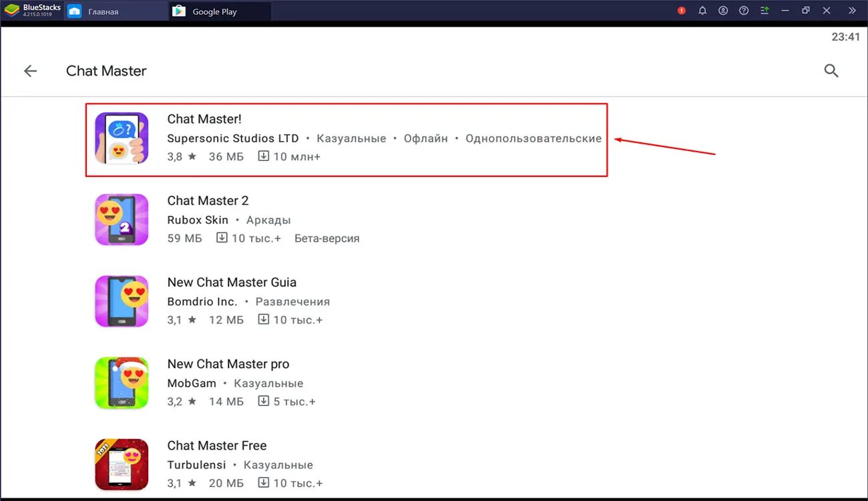Select the New Chat Master Guia title
Image resolution: width=868 pixels, height=501 pixels.
coord(232,282)
